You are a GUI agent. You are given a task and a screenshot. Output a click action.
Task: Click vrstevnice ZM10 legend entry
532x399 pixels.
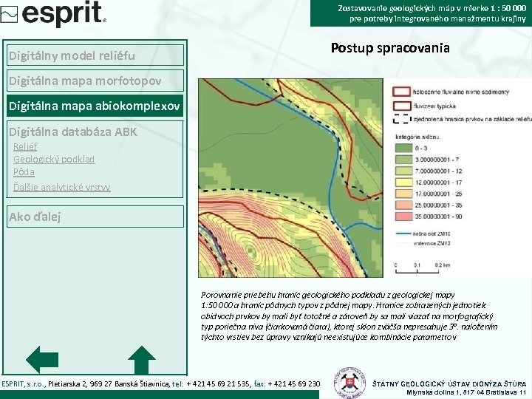423,243
